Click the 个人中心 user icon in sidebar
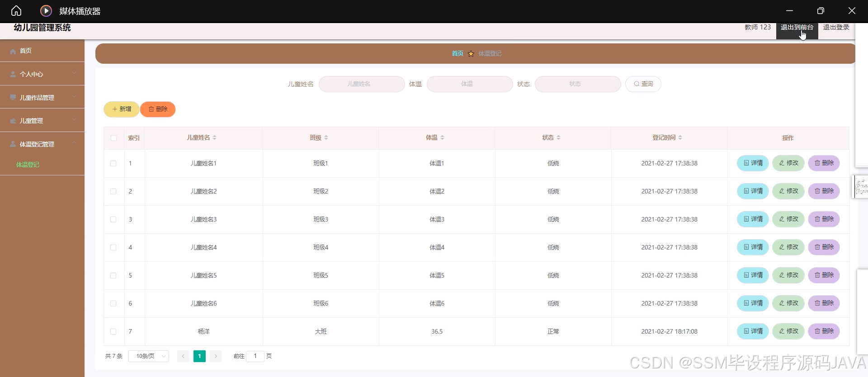The width and height of the screenshot is (868, 377). [13, 74]
